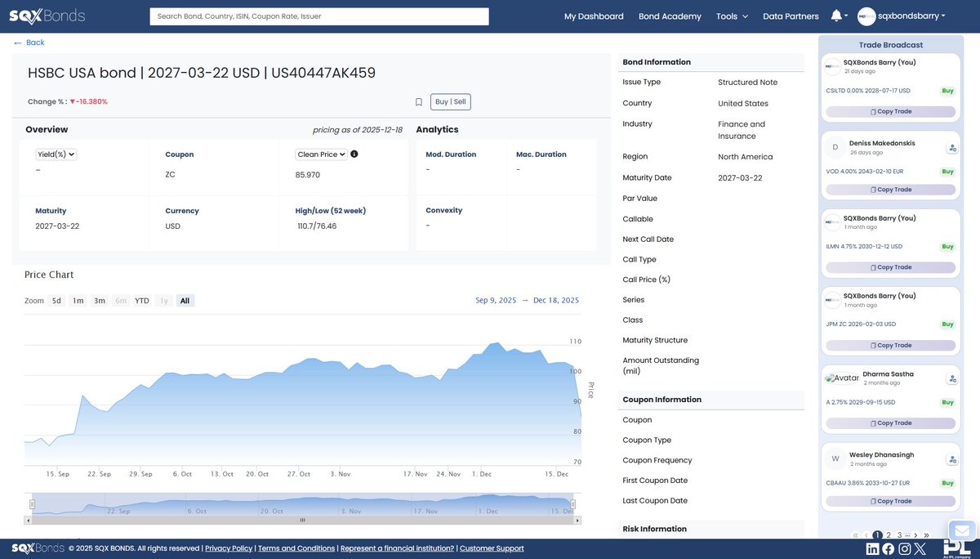Go to Trade Broadcast page 2

click(x=889, y=535)
